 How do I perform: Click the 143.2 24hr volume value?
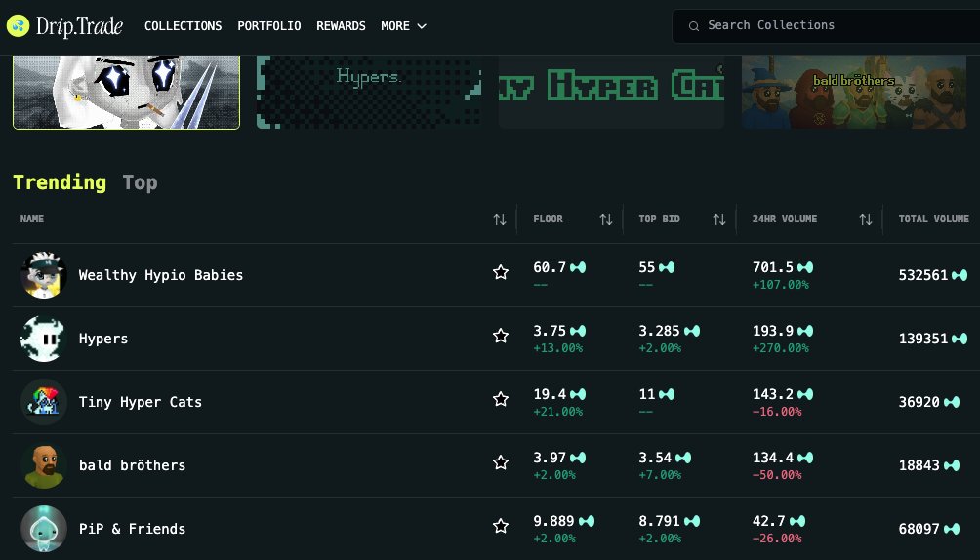coord(773,394)
